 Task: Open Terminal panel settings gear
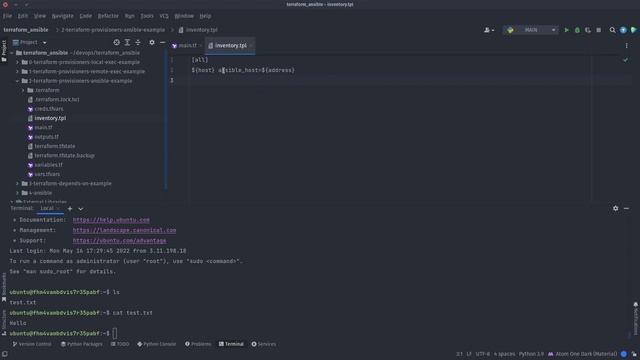pos(615,209)
